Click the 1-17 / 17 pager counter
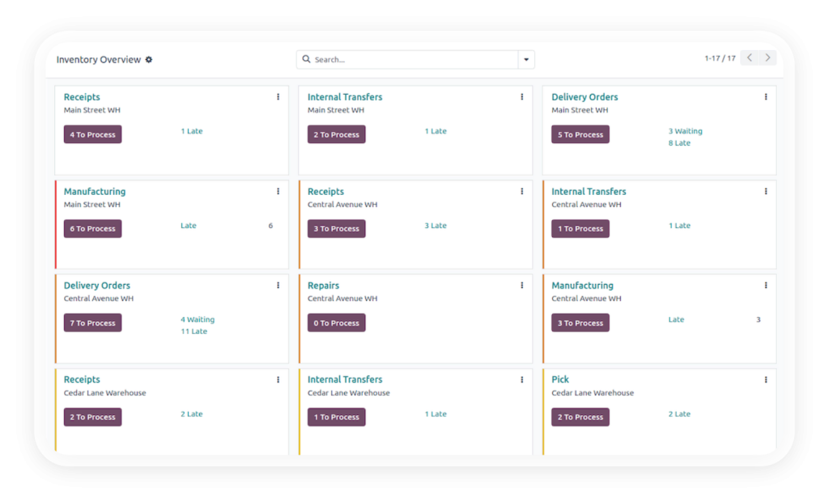This screenshot has width=829, height=504. 720,58
